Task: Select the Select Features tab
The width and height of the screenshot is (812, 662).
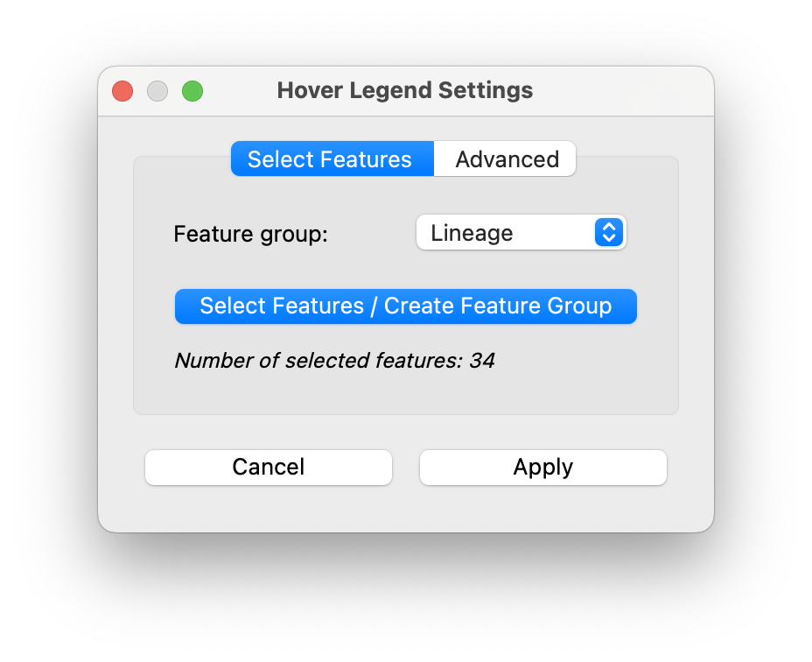Action: [x=331, y=158]
